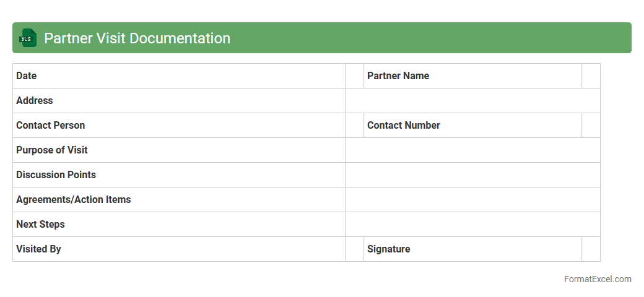Click the Purpose of Visit value field
Image resolution: width=644 pixels, height=297 pixels.
472,150
